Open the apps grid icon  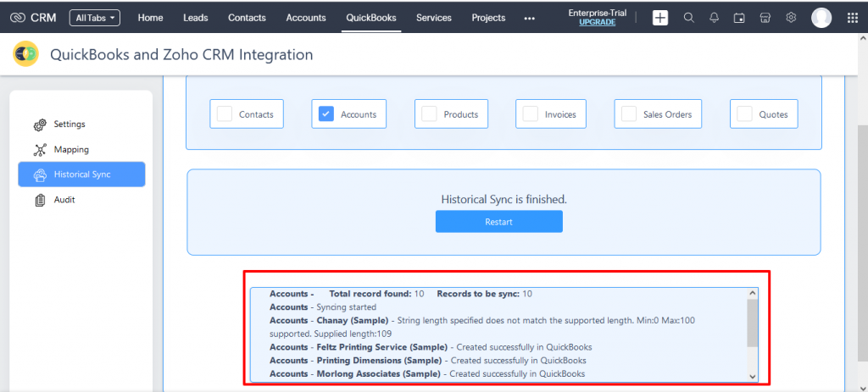point(853,18)
